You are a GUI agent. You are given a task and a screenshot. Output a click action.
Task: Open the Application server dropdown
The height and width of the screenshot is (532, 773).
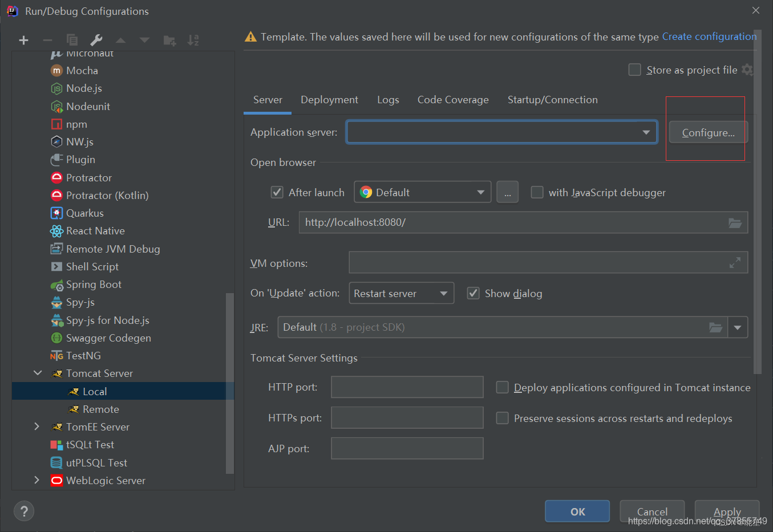(501, 132)
